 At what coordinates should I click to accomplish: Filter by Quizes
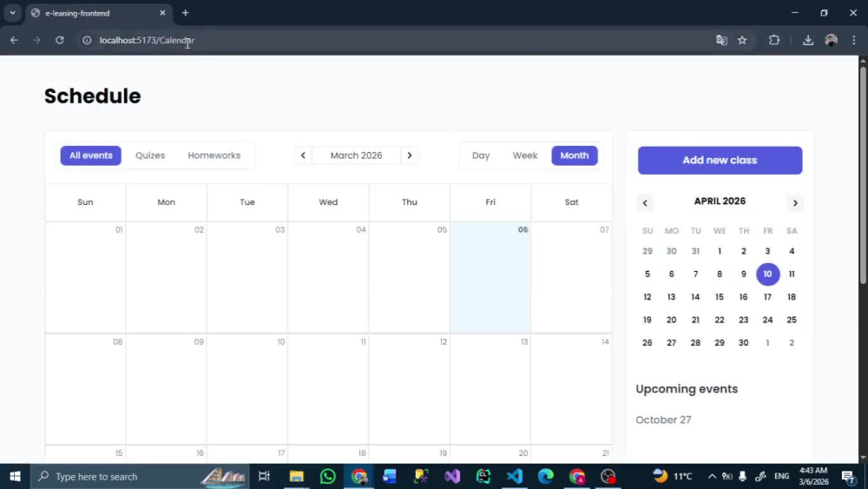coord(150,155)
